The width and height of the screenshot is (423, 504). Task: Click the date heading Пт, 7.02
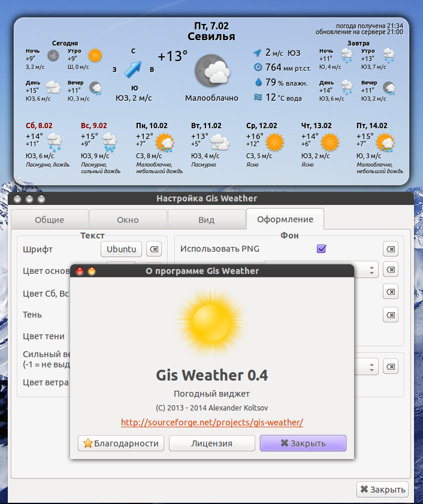coord(211,26)
